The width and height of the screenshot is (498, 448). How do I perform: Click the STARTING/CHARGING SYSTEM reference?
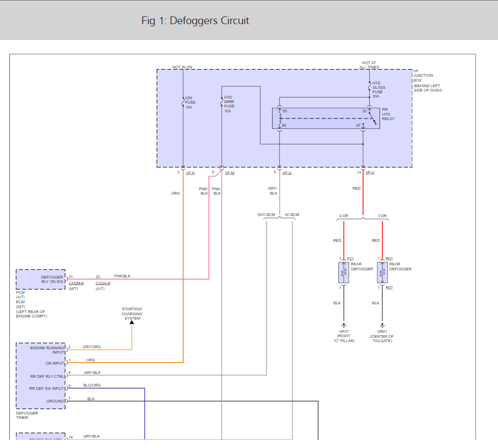pyautogui.click(x=132, y=314)
